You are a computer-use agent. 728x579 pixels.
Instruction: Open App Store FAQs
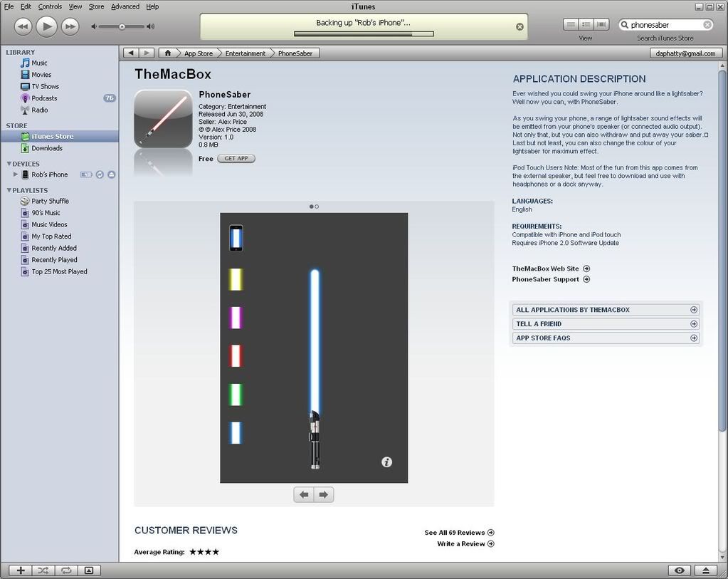click(x=606, y=338)
